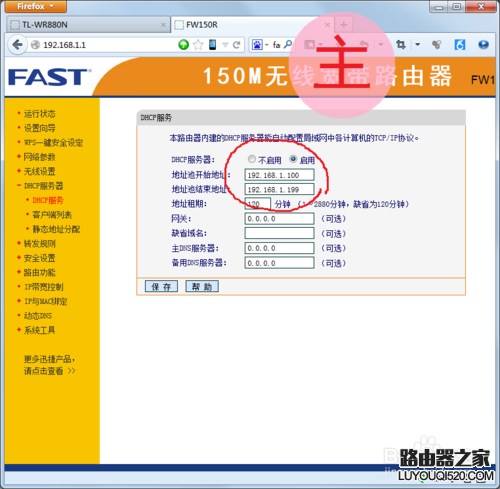500x489 pixels.
Task: Click the mobile phone icon in the address bar
Action: point(212,44)
